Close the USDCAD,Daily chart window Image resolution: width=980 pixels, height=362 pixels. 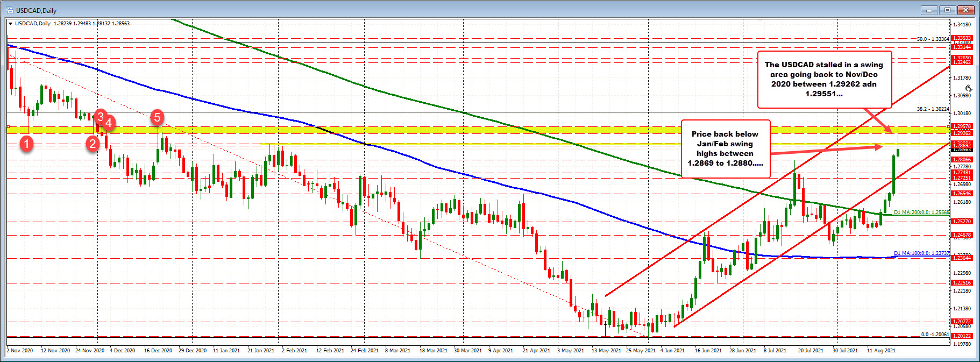tap(966, 10)
